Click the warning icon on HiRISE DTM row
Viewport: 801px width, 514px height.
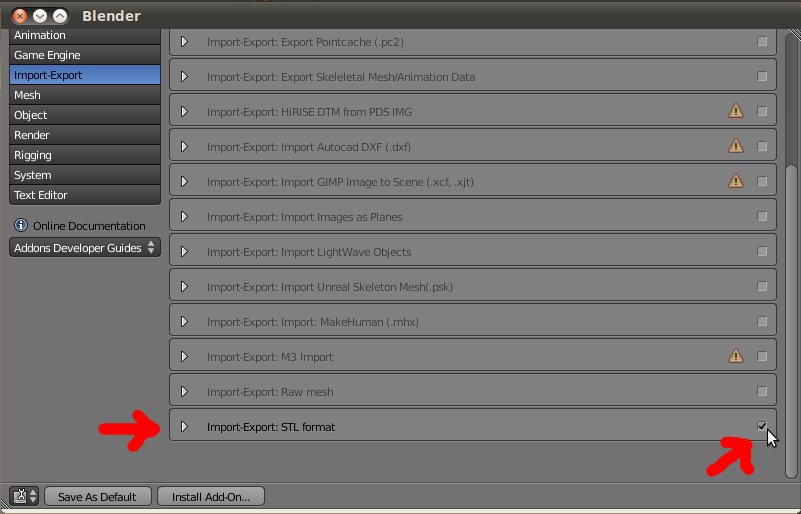tap(736, 111)
